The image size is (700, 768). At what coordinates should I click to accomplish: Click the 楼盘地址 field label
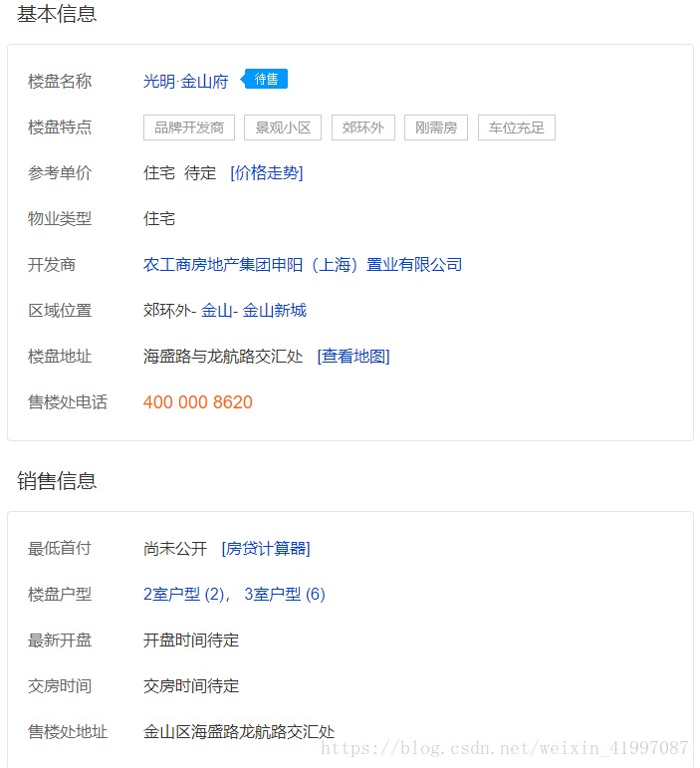pos(60,356)
